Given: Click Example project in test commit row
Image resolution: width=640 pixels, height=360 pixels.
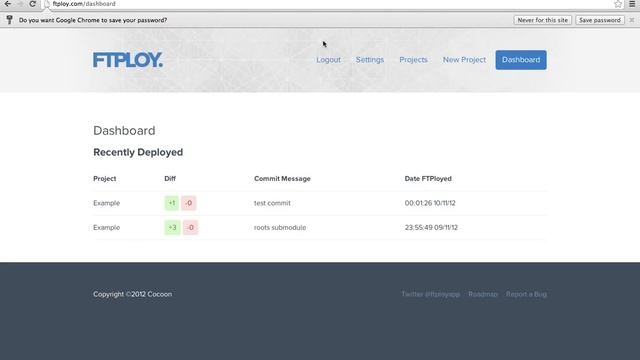Looking at the screenshot, I should point(107,203).
